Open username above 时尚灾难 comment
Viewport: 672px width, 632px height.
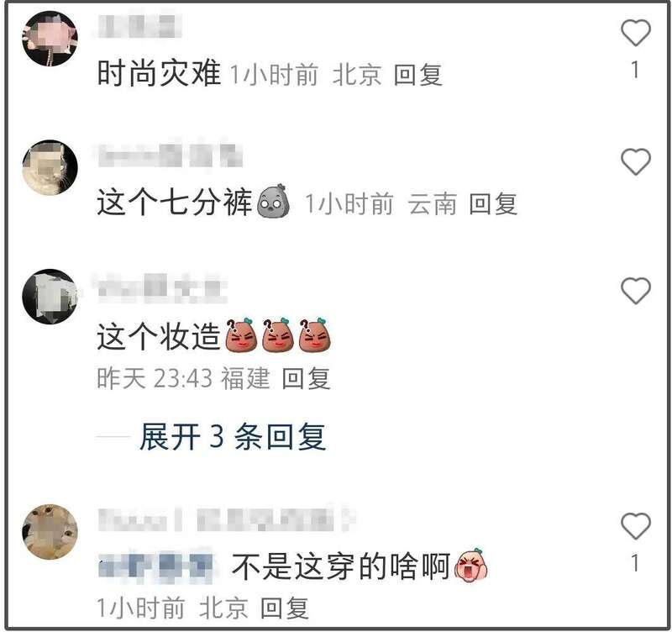point(139,27)
